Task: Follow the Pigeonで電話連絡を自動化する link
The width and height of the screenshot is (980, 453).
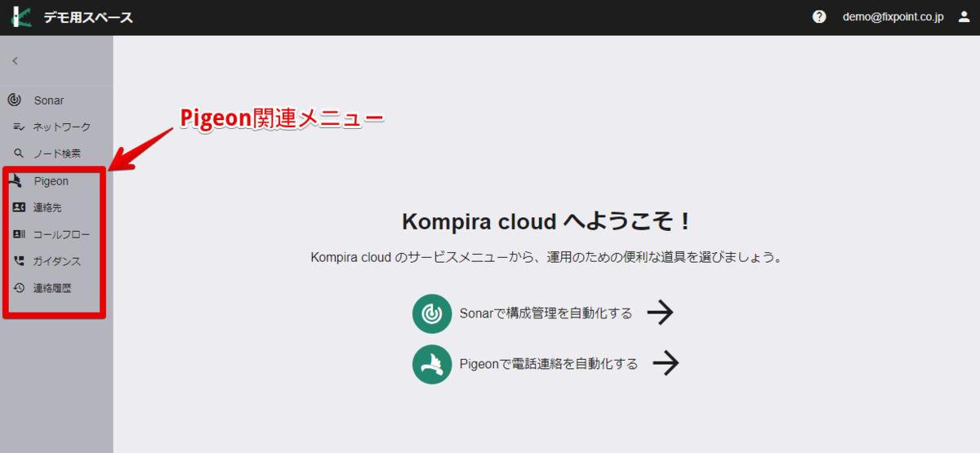Action: tap(549, 364)
